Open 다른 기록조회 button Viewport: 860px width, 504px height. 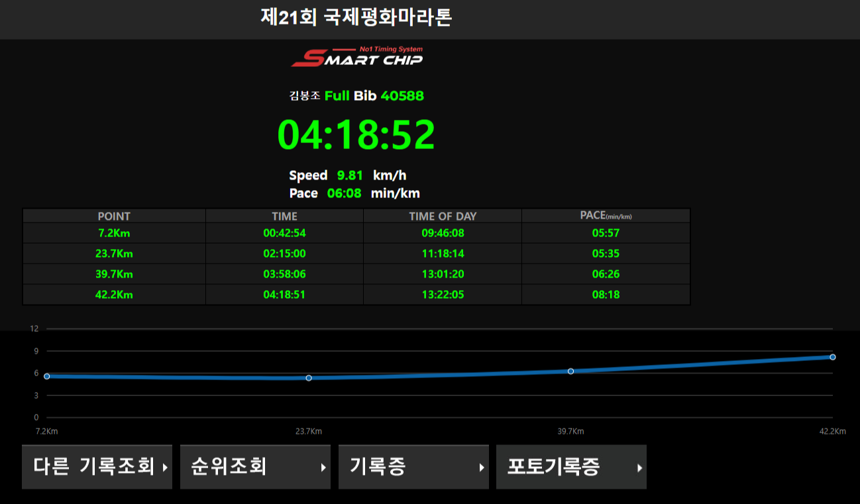pyautogui.click(x=97, y=467)
